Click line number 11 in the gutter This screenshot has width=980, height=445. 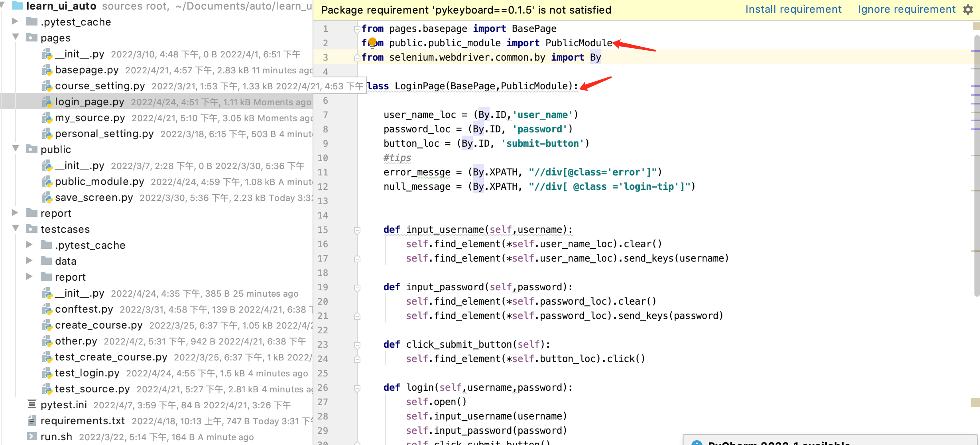323,172
